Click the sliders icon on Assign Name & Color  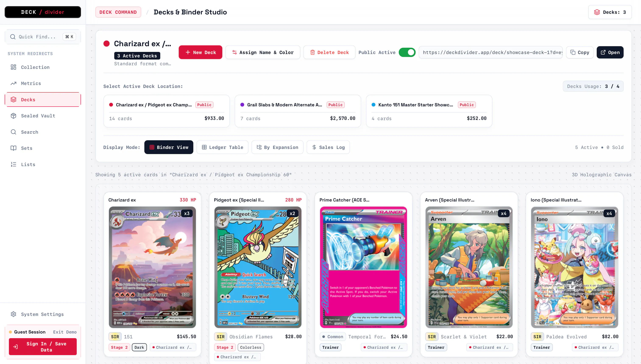[x=234, y=52]
